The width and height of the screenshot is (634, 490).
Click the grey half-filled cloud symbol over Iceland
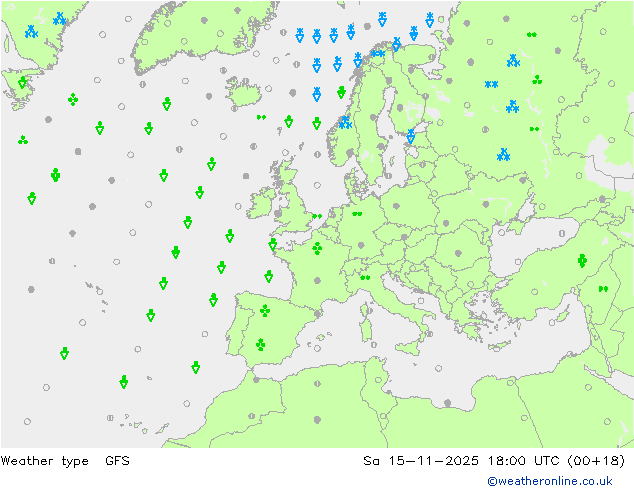pyautogui.click(x=245, y=81)
